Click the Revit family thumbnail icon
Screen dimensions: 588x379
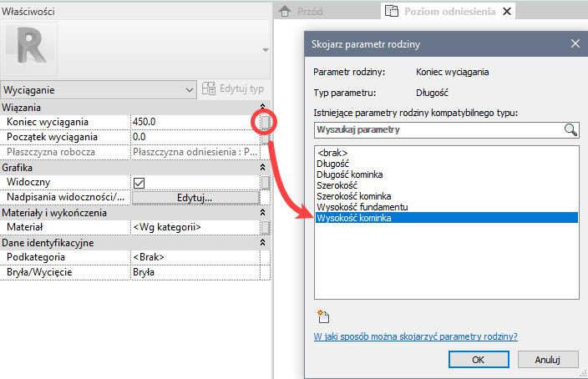coord(31,49)
